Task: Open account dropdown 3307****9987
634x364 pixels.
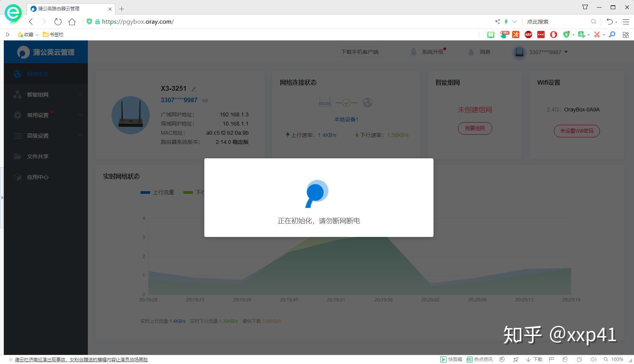Action: click(x=540, y=52)
